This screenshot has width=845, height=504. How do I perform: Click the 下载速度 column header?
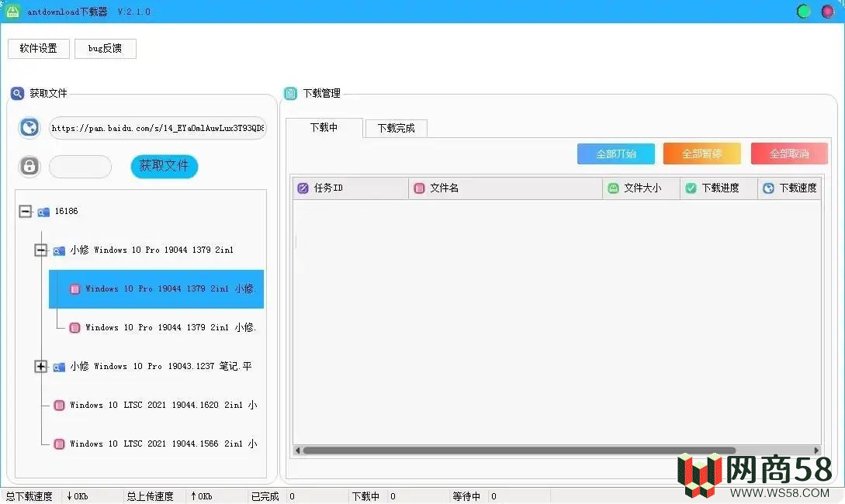[x=789, y=188]
